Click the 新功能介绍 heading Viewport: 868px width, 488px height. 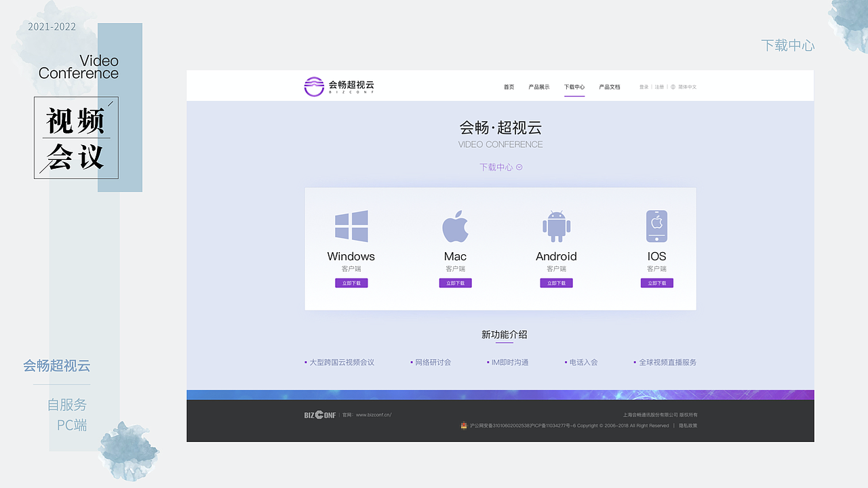click(x=504, y=334)
